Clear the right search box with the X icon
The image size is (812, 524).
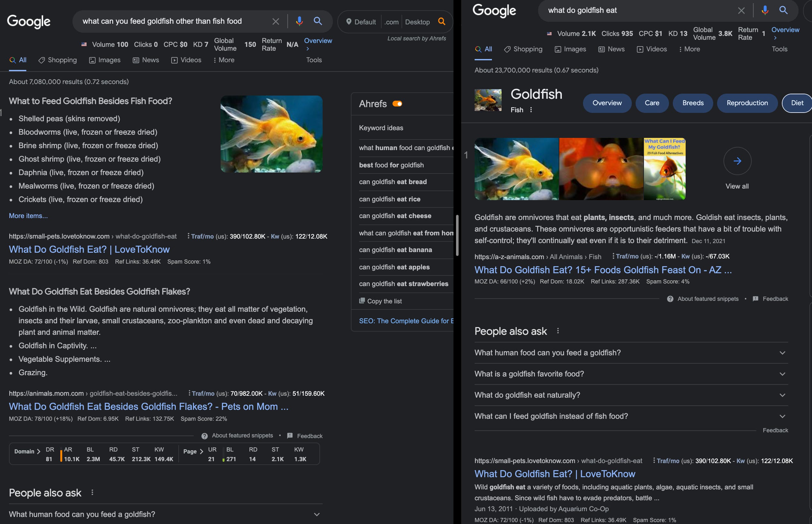click(741, 11)
